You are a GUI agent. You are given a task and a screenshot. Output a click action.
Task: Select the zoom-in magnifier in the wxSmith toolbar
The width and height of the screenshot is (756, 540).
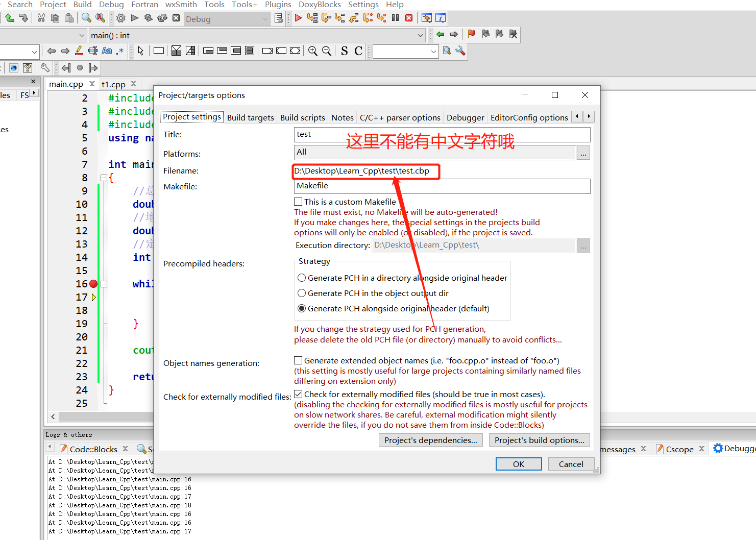click(x=313, y=51)
